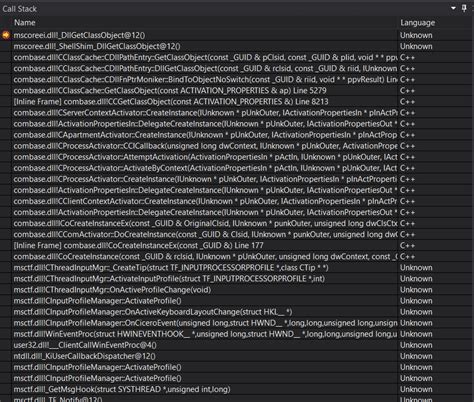
Task: Sort by the Language column header
Action: point(417,23)
